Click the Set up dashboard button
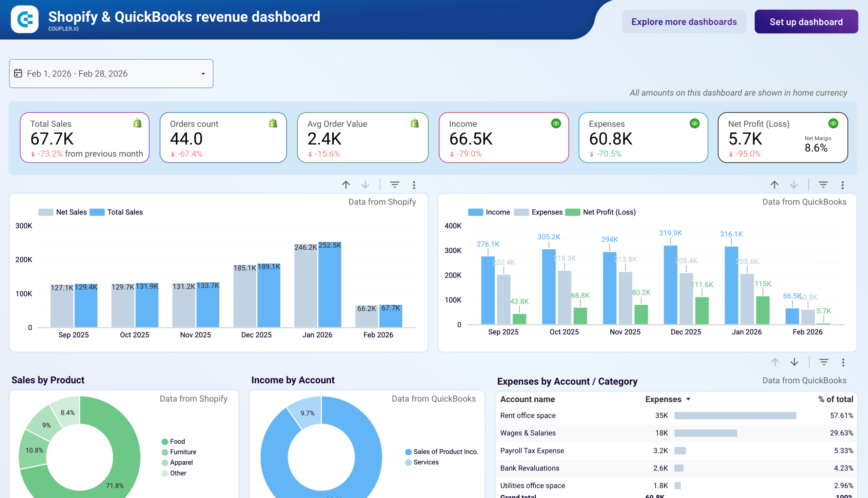This screenshot has height=498, width=868. point(806,22)
